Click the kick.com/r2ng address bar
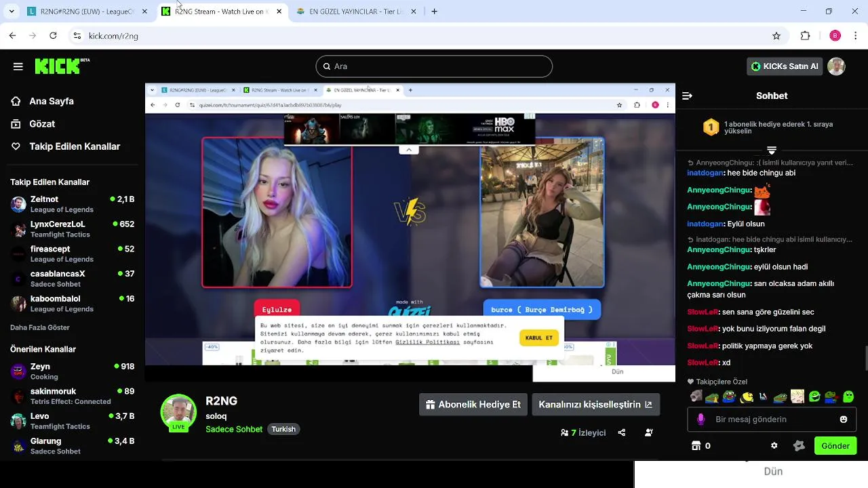 point(427,36)
